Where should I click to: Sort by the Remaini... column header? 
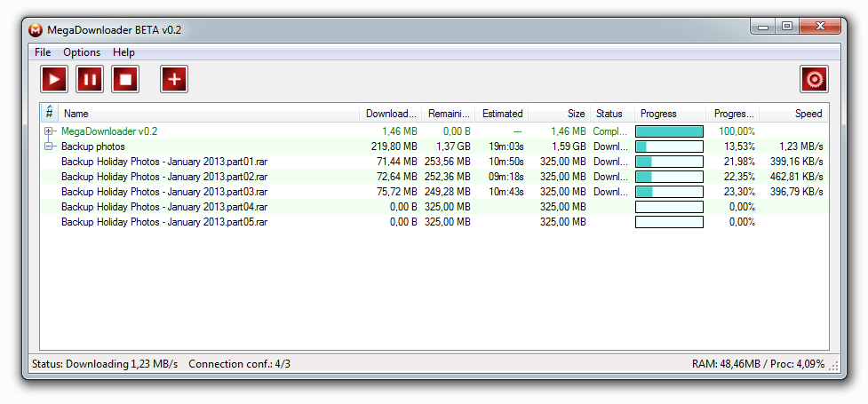449,113
